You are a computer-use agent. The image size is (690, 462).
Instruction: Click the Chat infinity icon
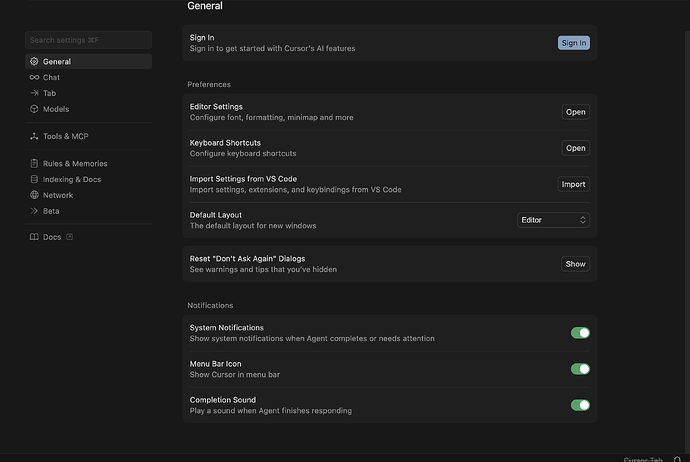(x=34, y=77)
